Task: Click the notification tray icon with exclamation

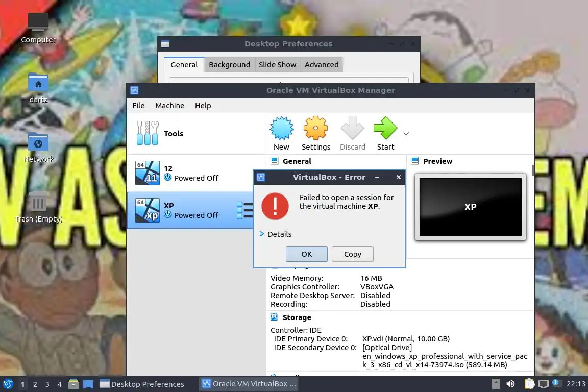Action: coord(556,383)
